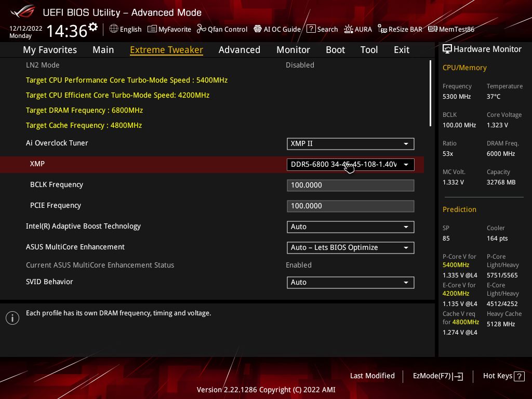Viewport: 532px width, 399px height.
Task: Open the Tool tab
Action: click(369, 49)
